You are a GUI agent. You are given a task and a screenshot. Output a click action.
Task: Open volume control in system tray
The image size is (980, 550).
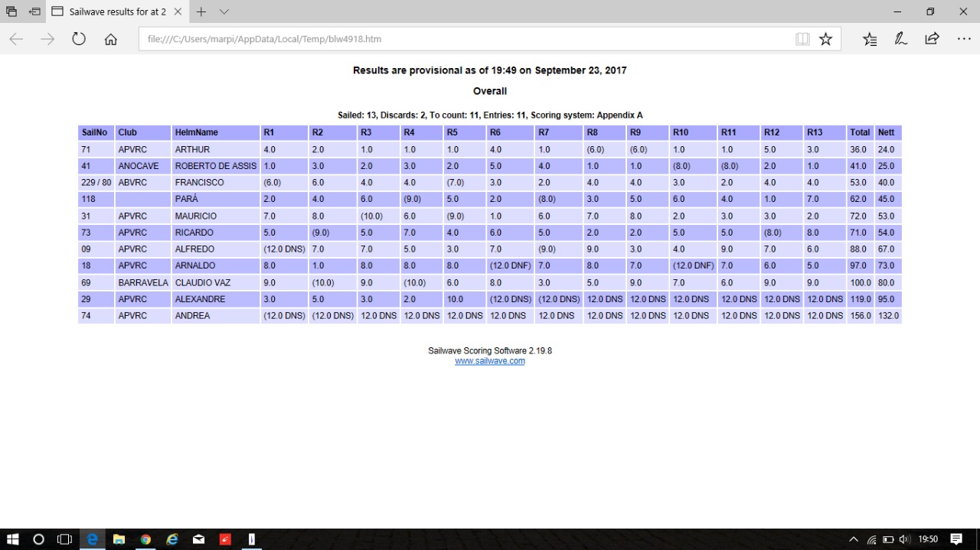904,539
